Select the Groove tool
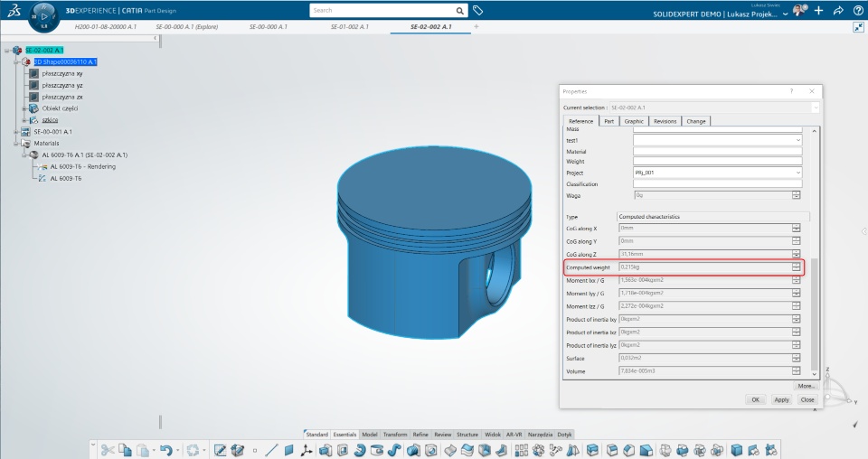 [x=377, y=450]
